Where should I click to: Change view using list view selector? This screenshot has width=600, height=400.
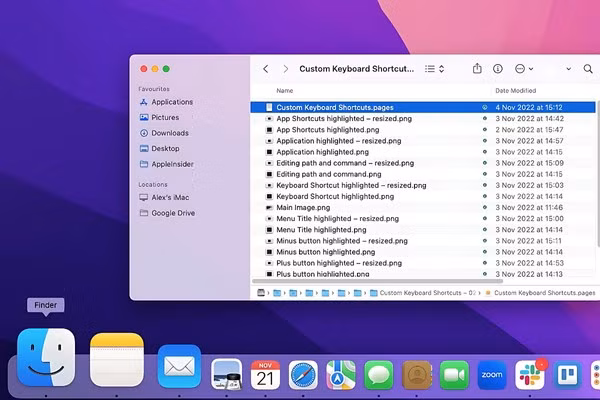tap(434, 69)
